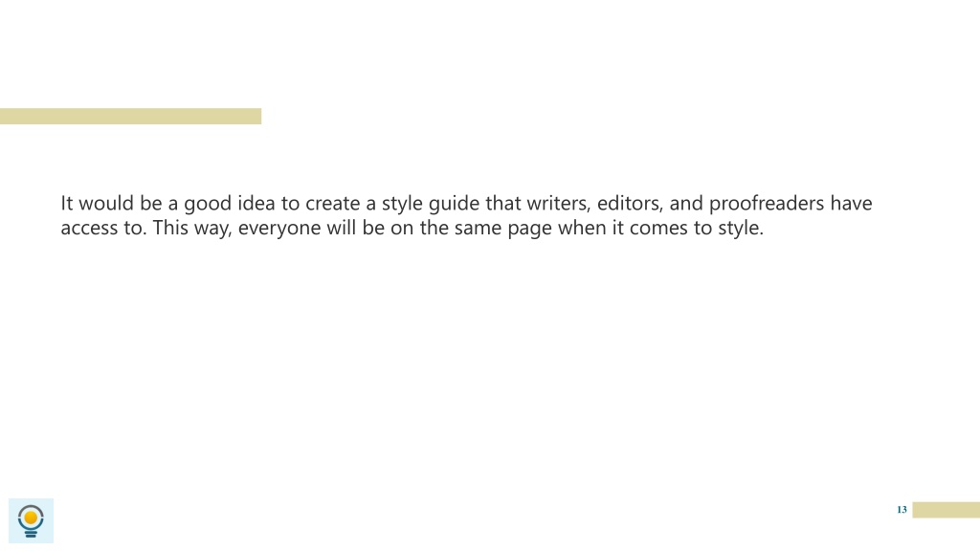Select the tan accent bar above the text

[x=130, y=116]
